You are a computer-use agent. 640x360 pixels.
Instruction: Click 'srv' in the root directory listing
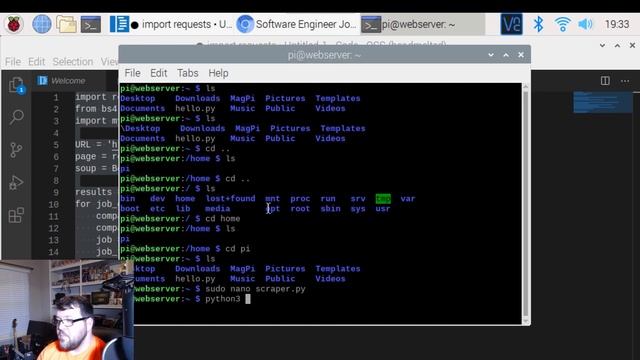[358, 199]
